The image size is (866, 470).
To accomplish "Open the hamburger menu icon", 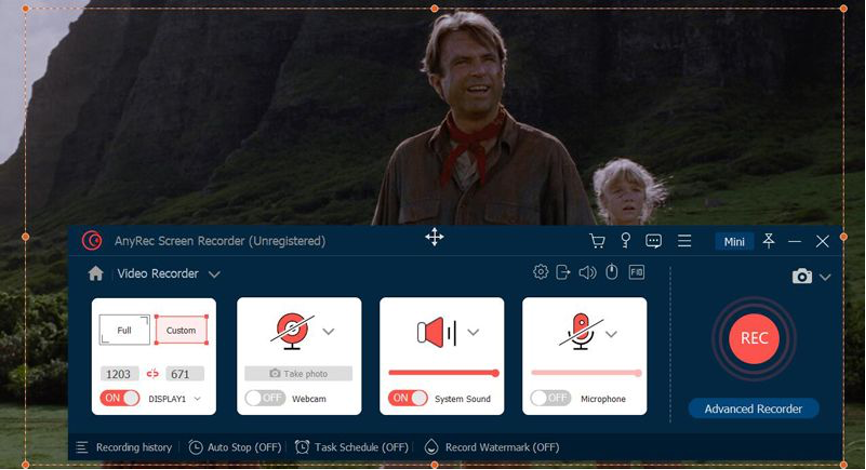I will click(x=684, y=241).
